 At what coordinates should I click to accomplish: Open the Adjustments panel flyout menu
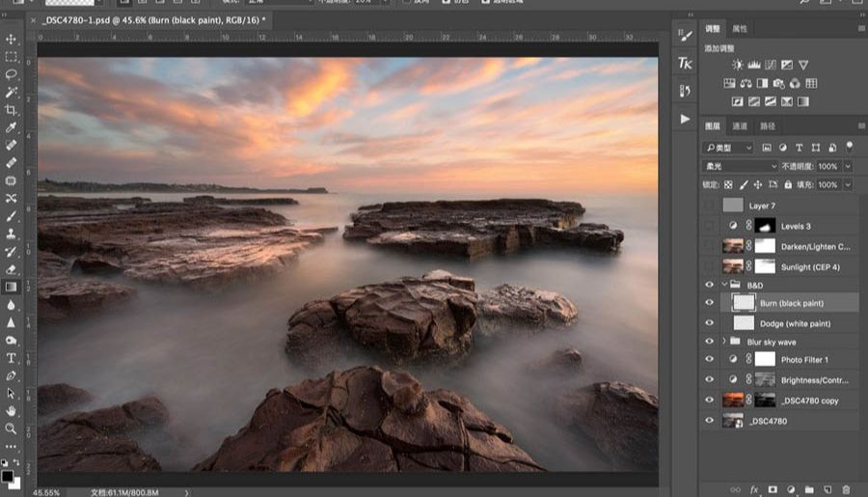[861, 28]
